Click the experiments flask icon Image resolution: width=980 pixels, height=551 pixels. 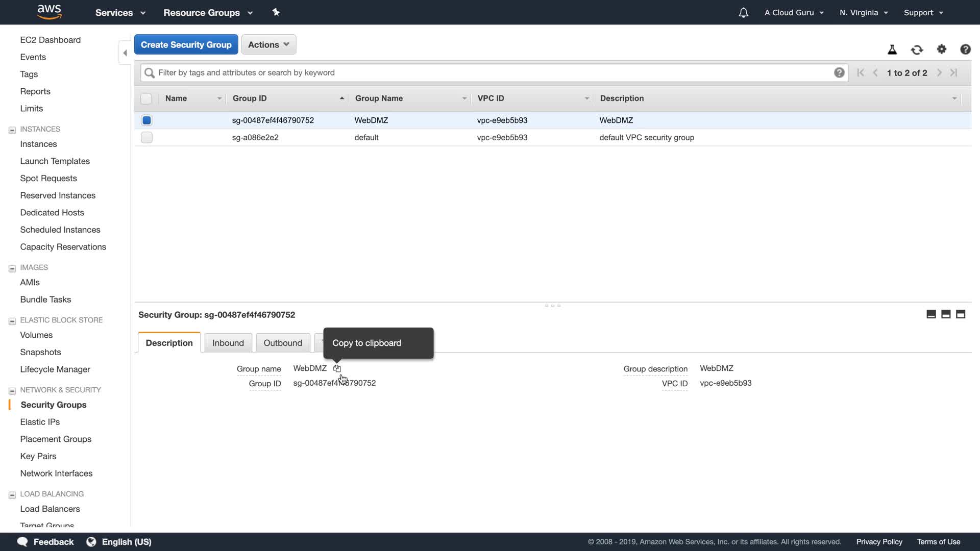[x=892, y=49]
